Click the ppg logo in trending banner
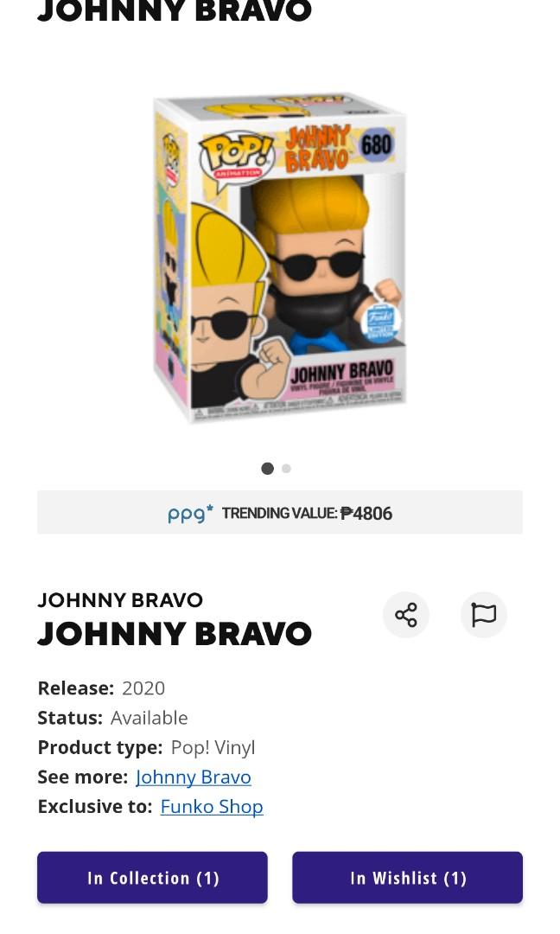The height and width of the screenshot is (934, 560). (190, 513)
